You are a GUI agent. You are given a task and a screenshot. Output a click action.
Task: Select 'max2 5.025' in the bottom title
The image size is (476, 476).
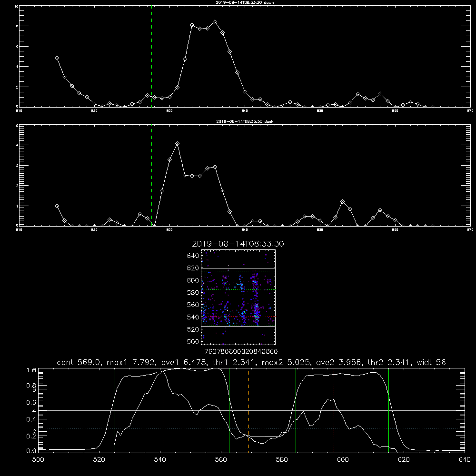tap(286, 362)
